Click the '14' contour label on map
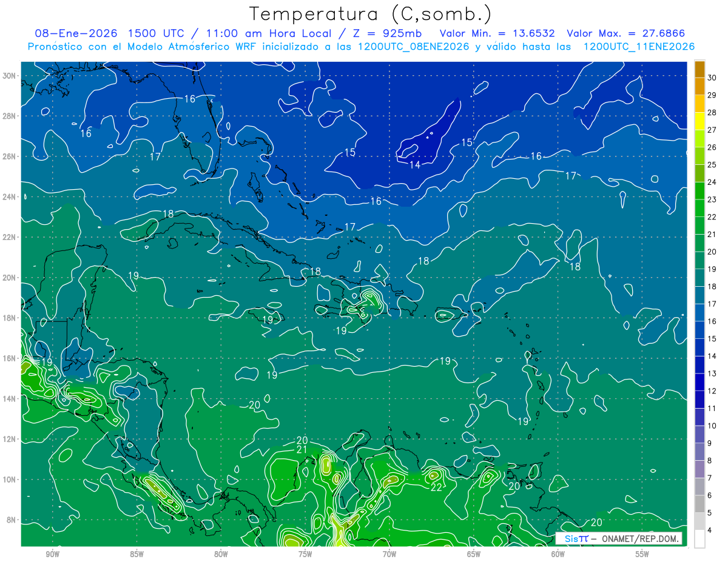This screenshot has width=728, height=562. [415, 165]
